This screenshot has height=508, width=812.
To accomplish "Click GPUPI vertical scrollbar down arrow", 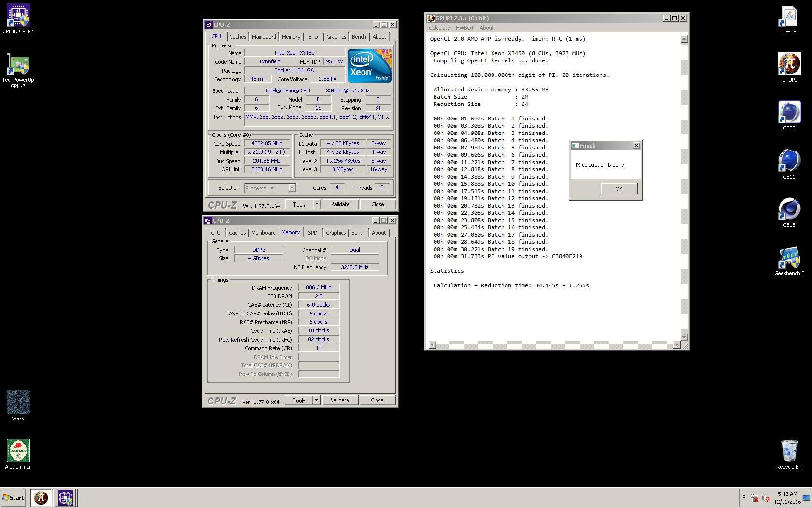I will (x=684, y=337).
